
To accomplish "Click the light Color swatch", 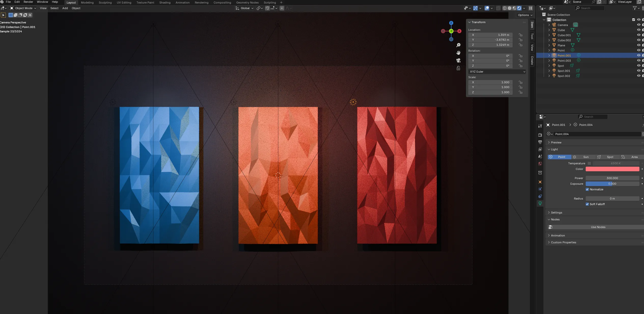I will click(612, 169).
